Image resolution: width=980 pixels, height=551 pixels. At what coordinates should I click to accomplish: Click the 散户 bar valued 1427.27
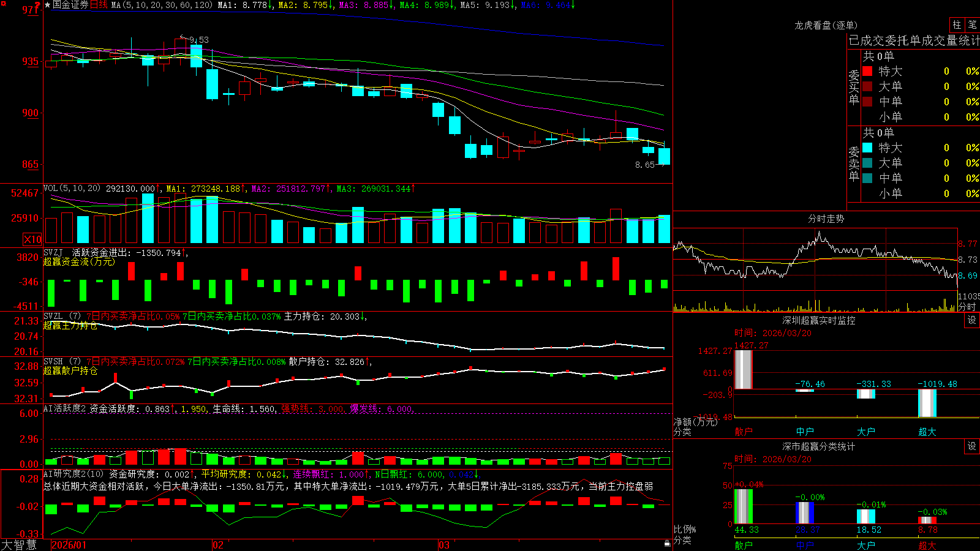[x=744, y=369]
